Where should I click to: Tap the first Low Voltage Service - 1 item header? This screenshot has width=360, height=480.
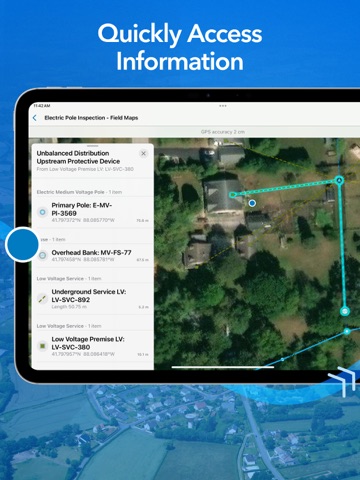click(x=69, y=278)
